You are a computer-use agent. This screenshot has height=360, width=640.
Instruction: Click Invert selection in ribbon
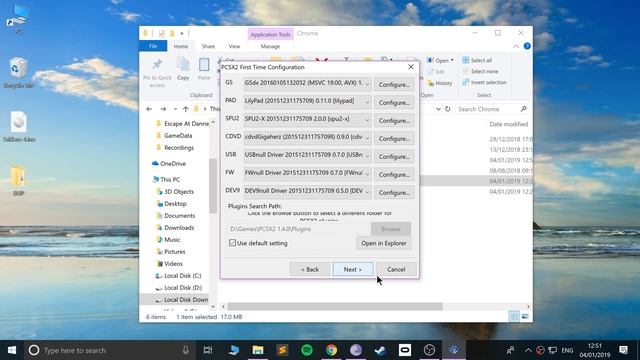pyautogui.click(x=484, y=82)
